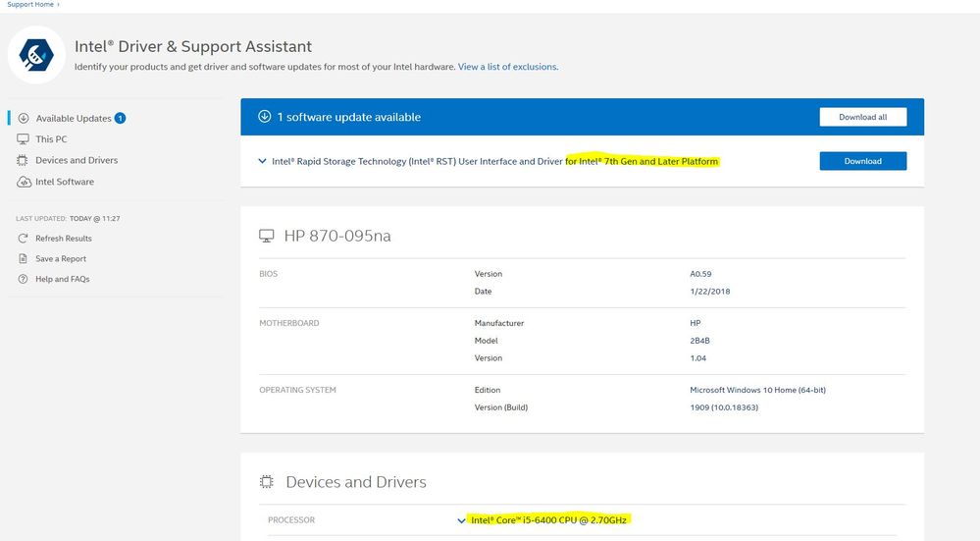Click the LAST UPDATED TODAY @ 11:27 text
The height and width of the screenshot is (541, 980).
[68, 218]
